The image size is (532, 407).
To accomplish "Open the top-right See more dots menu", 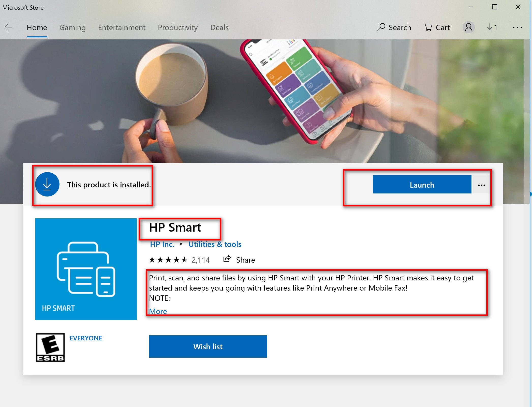I will click(x=517, y=27).
